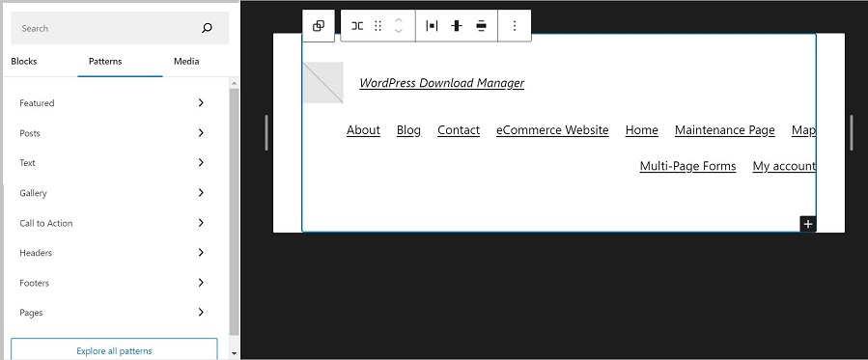Move block up with the up arrow
Screen dimensions: 868x360
(398, 20)
